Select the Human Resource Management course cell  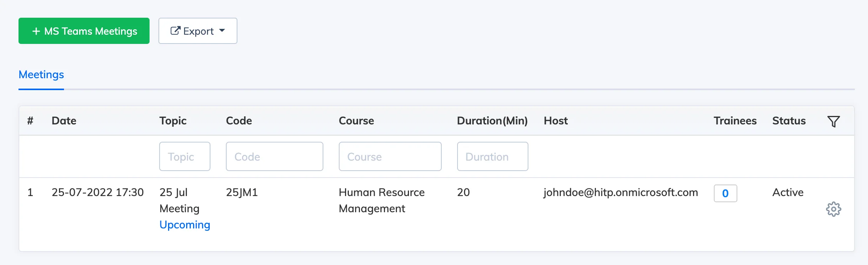click(382, 200)
